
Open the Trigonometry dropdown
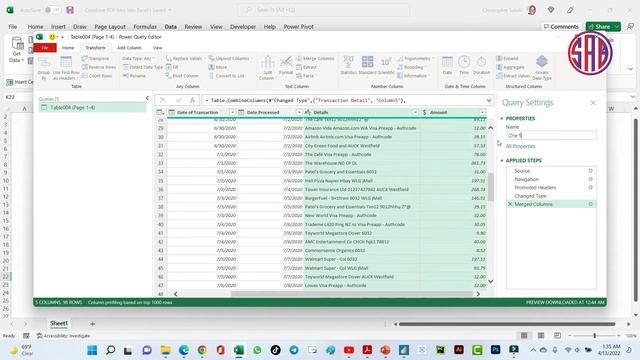coord(415,58)
